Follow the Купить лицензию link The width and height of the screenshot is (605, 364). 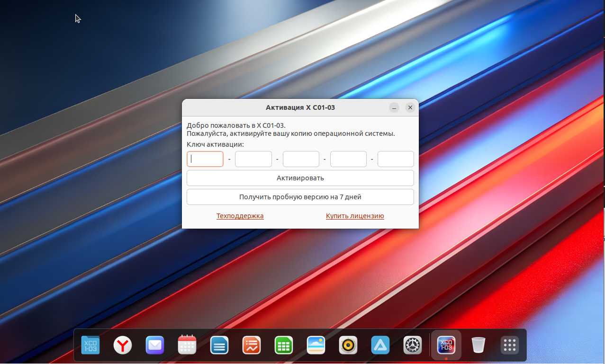(355, 216)
